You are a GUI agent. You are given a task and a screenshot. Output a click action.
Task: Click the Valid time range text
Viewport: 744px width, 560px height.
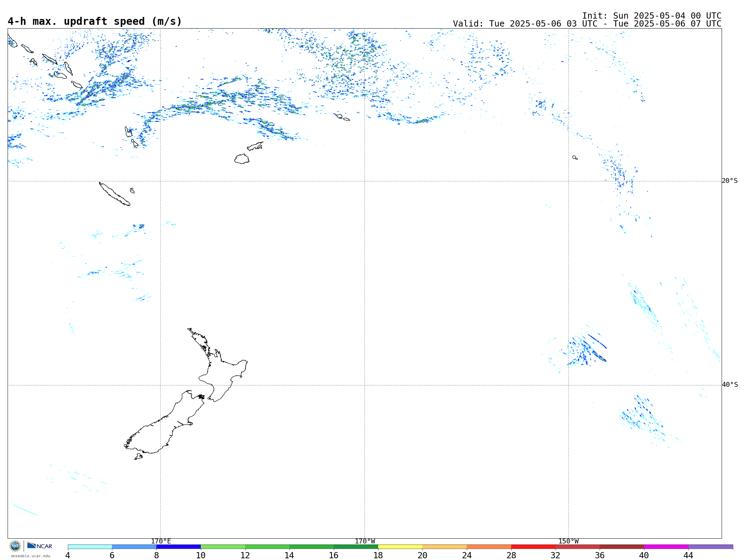click(x=587, y=24)
